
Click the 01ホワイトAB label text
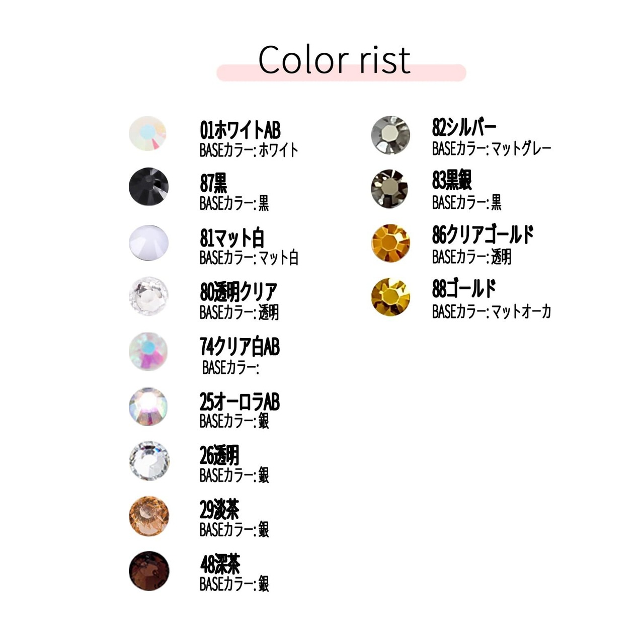tap(240, 130)
